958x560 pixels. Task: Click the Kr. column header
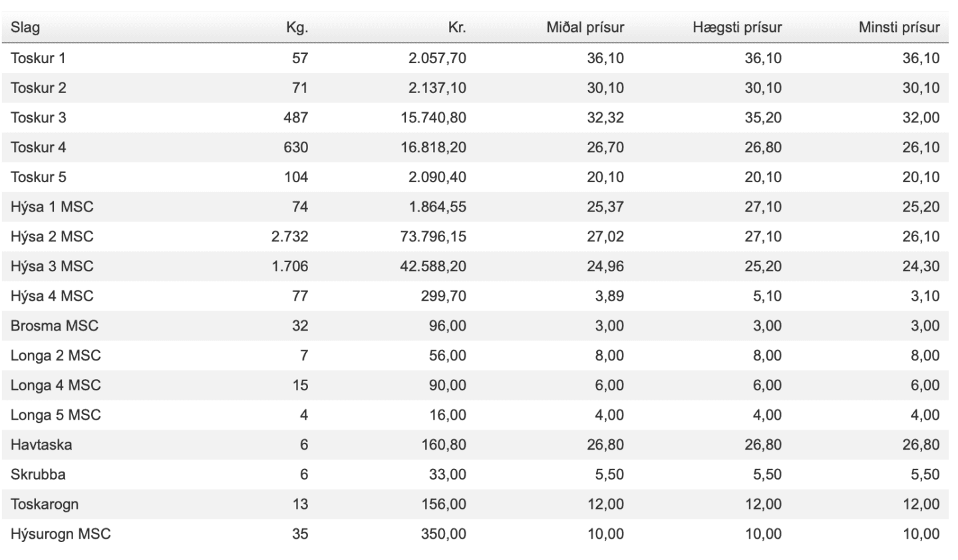point(456,28)
